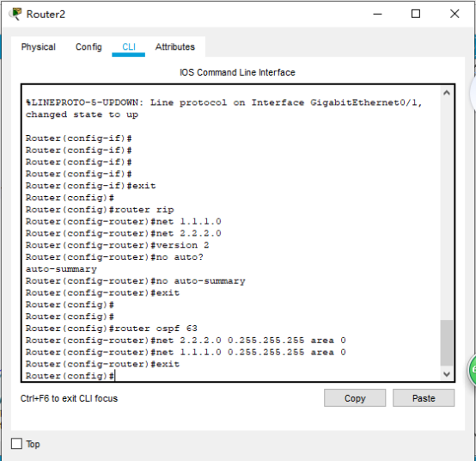This screenshot has height=461, width=476.
Task: Click the 'router ospf 63' command line
Action: click(x=112, y=329)
